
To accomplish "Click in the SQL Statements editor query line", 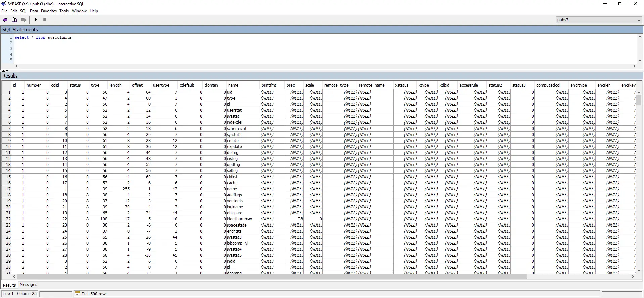I will click(x=43, y=37).
